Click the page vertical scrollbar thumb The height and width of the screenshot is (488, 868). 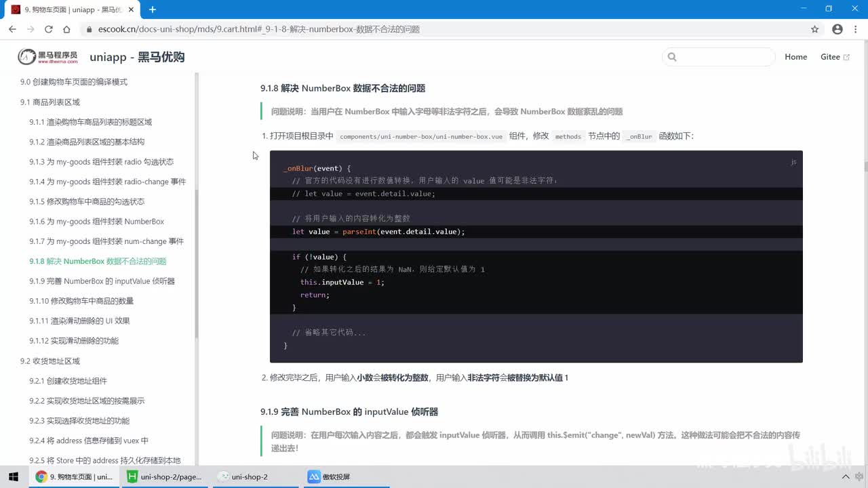[865, 167]
